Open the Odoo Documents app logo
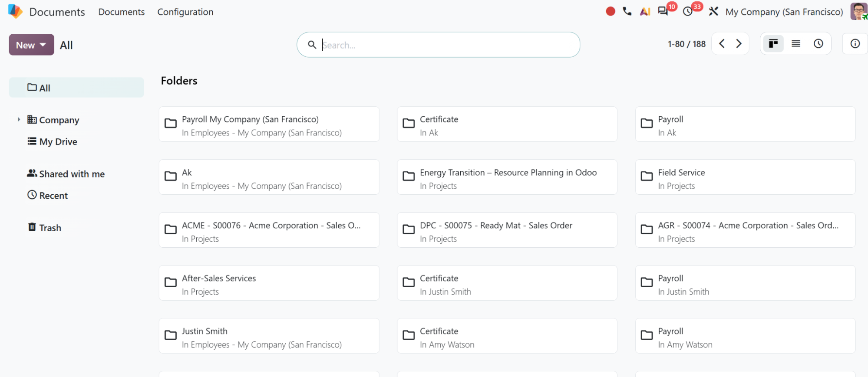The image size is (868, 377). click(15, 11)
